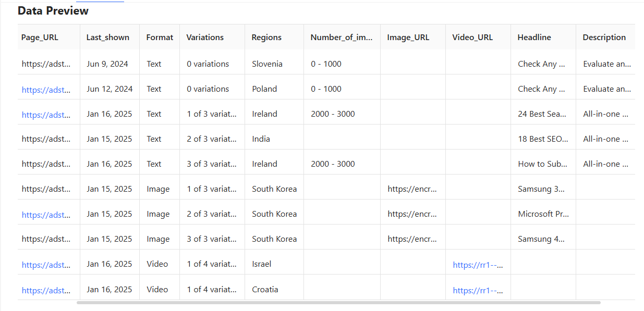Click the Variations column header
The height and width of the screenshot is (311, 644).
204,37
